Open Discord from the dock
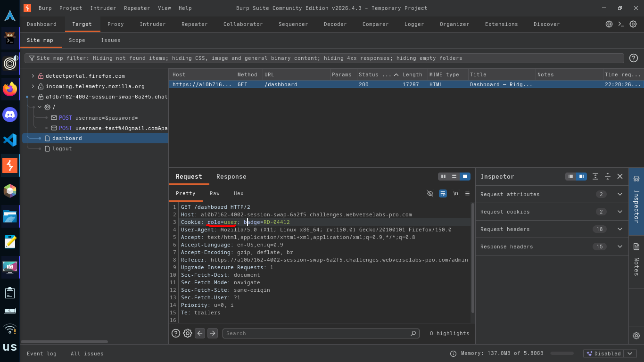 coord(10,114)
